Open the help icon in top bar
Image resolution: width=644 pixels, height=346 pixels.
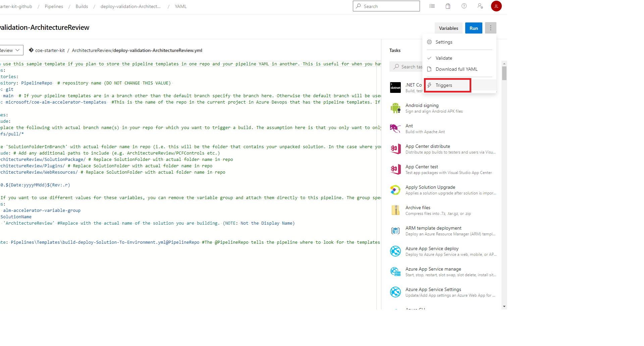click(x=464, y=6)
